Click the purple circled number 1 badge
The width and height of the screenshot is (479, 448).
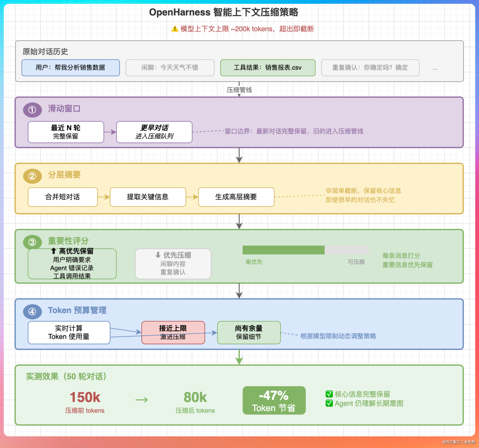point(32,110)
